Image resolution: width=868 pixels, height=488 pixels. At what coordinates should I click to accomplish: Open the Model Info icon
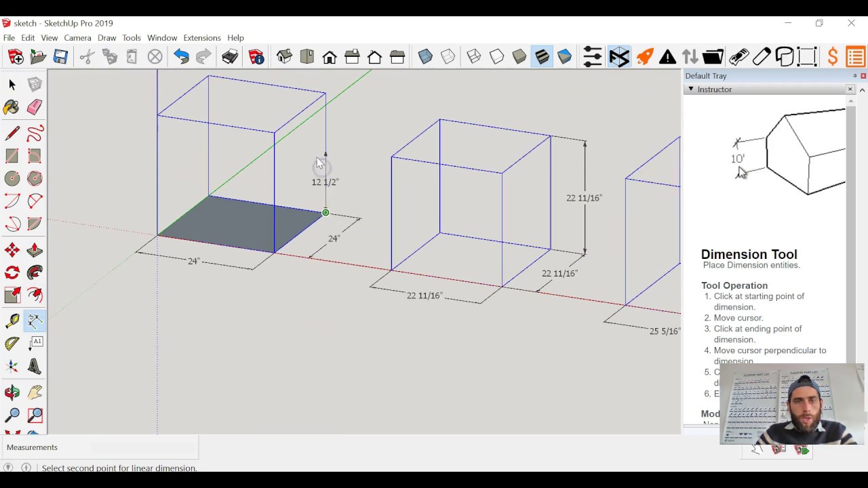[256, 57]
